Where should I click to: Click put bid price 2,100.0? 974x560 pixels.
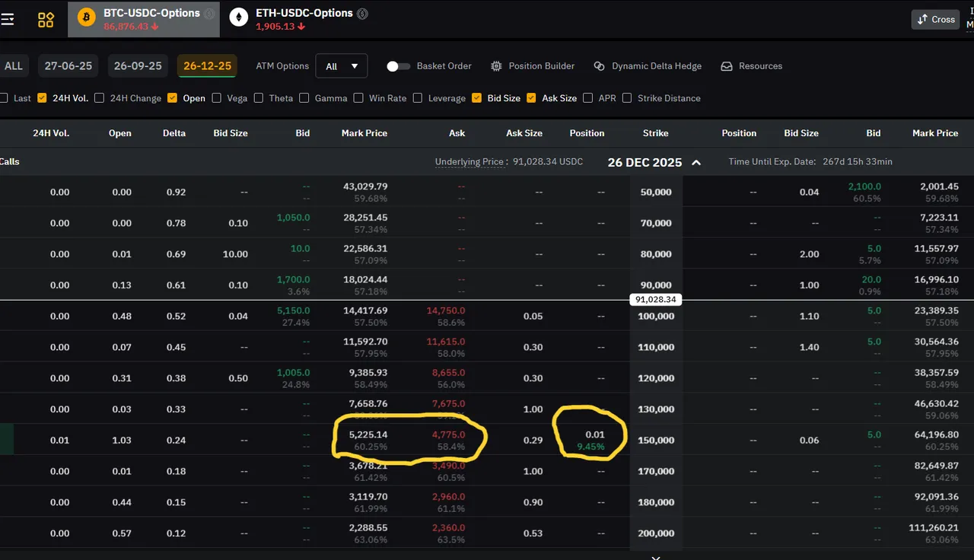(865, 186)
